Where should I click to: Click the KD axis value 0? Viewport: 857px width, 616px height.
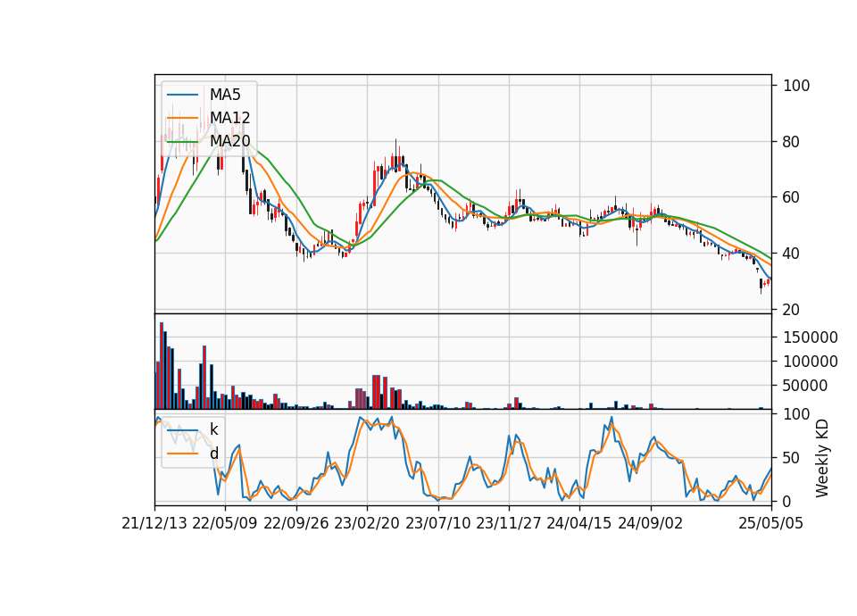tap(787, 501)
